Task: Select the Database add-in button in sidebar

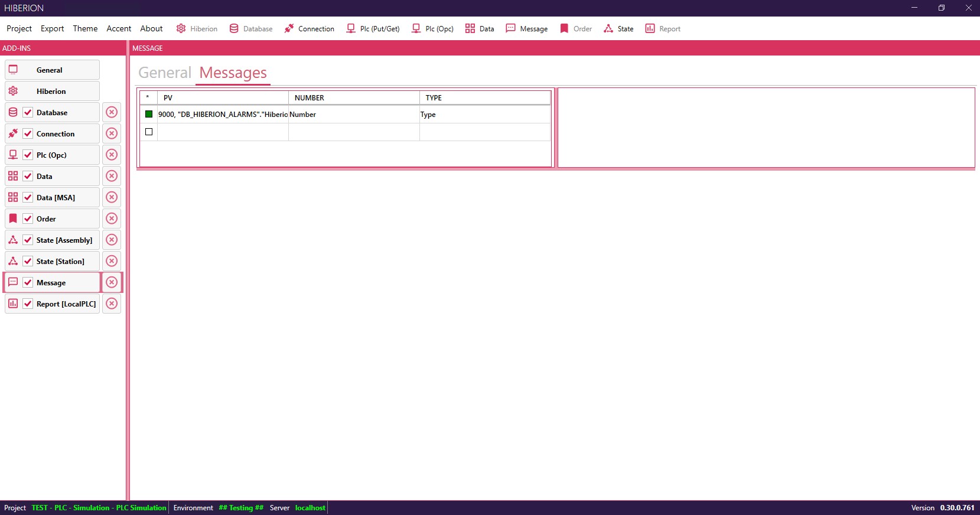Action: pos(52,112)
